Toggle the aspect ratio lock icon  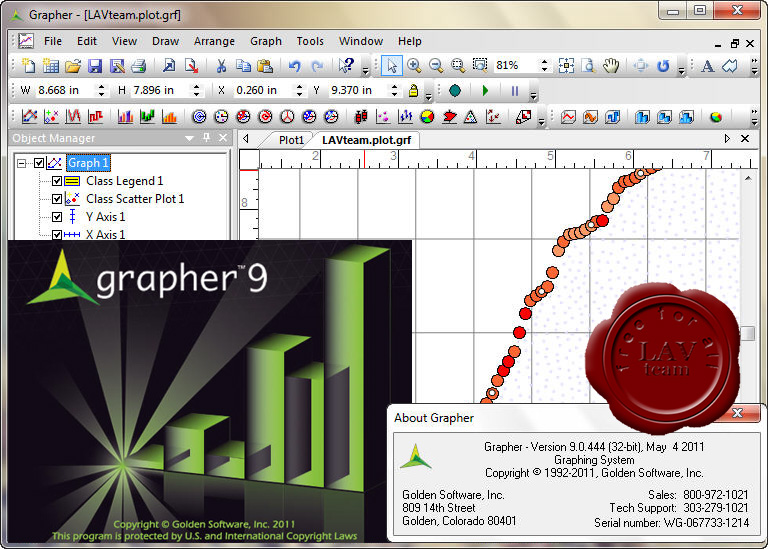coord(413,91)
